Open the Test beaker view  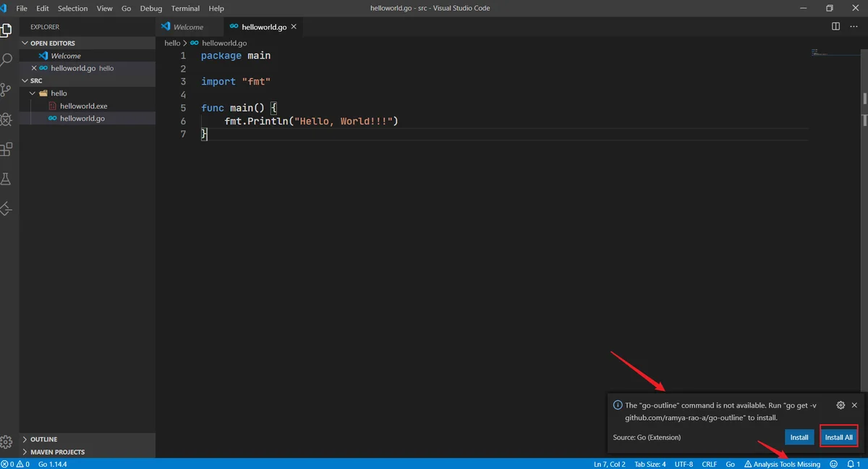[7, 179]
